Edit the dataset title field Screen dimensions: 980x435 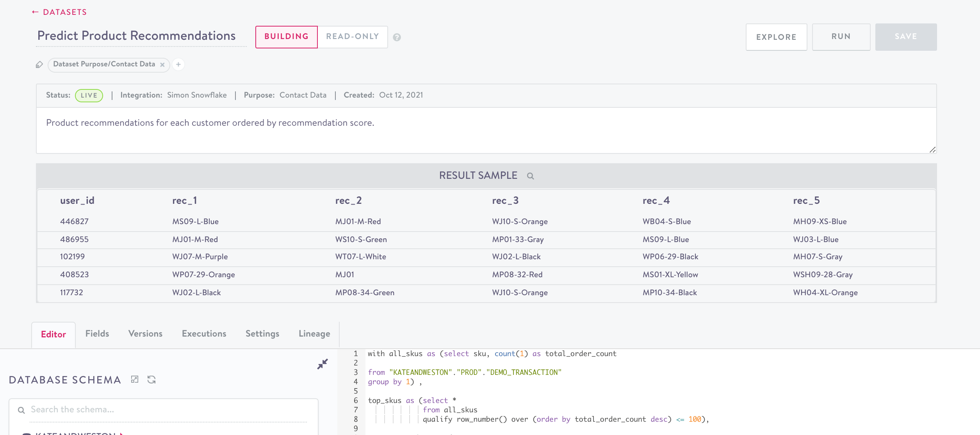pos(141,36)
